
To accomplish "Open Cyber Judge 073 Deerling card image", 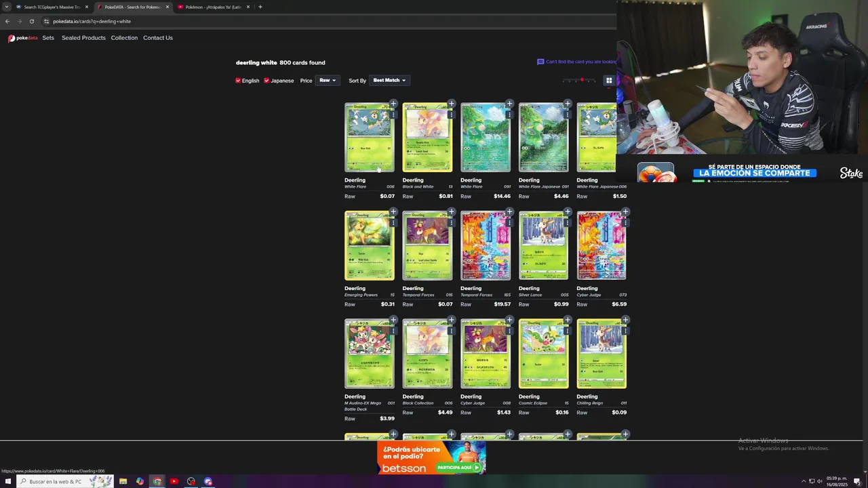I will click(x=601, y=245).
